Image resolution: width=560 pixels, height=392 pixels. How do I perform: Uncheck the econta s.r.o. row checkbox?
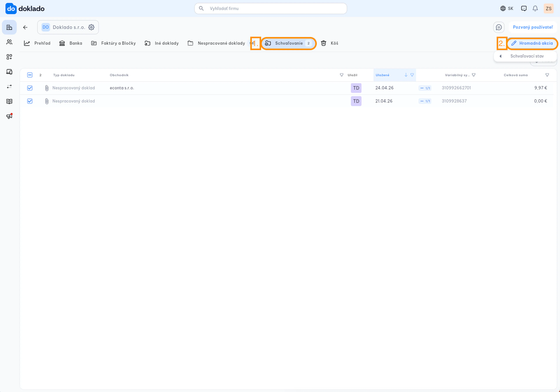(30, 88)
